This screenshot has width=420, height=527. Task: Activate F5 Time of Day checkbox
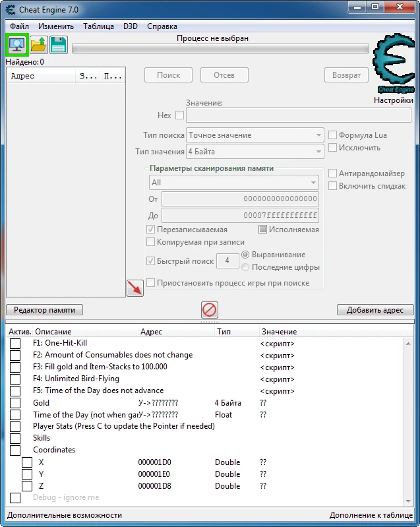(x=15, y=391)
